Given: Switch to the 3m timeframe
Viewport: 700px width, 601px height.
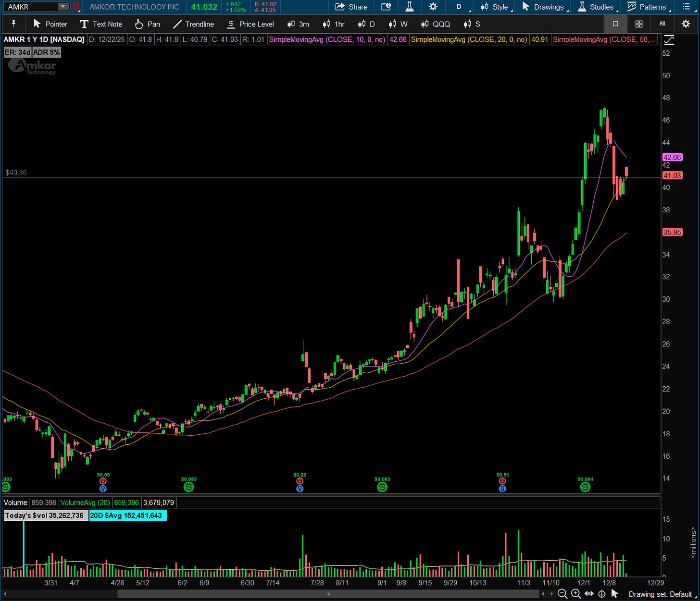Looking at the screenshot, I should (x=298, y=24).
